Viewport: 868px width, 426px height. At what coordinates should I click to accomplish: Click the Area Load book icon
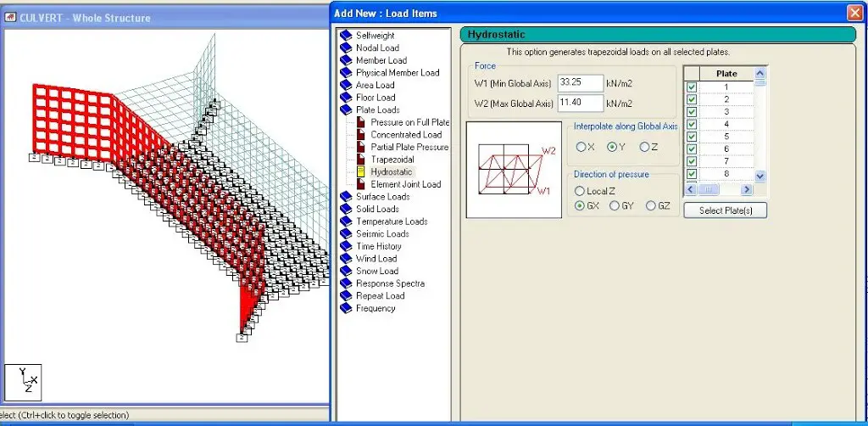[x=346, y=85]
